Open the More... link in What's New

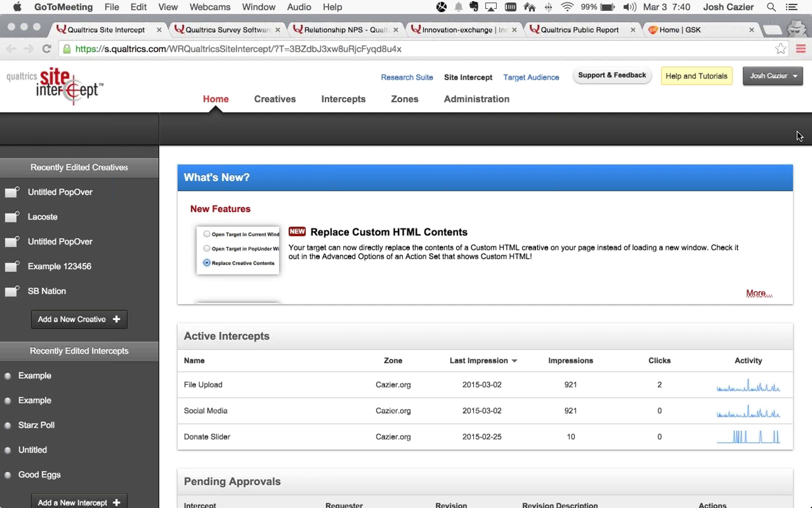point(759,293)
